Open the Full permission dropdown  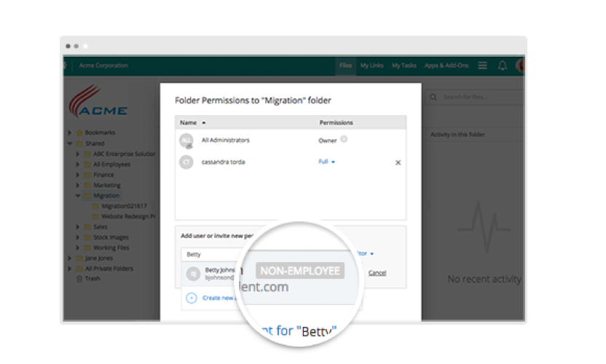326,162
